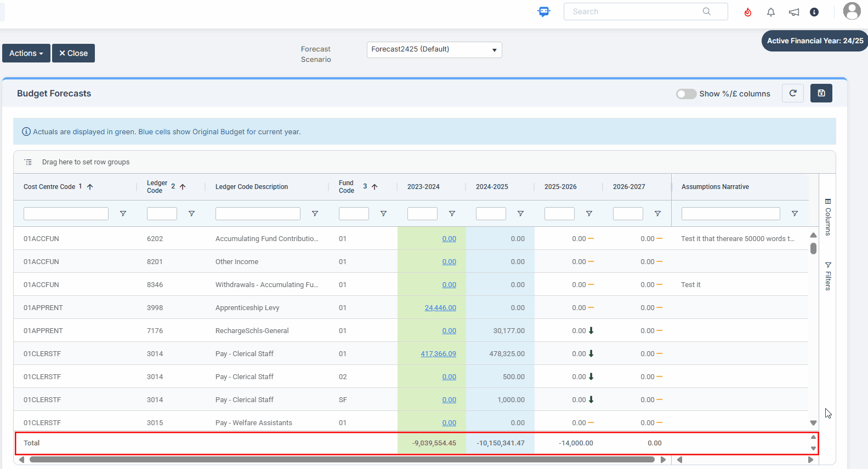Open filter for 2025-2026 column
The height and width of the screenshot is (469, 868).
(x=589, y=214)
